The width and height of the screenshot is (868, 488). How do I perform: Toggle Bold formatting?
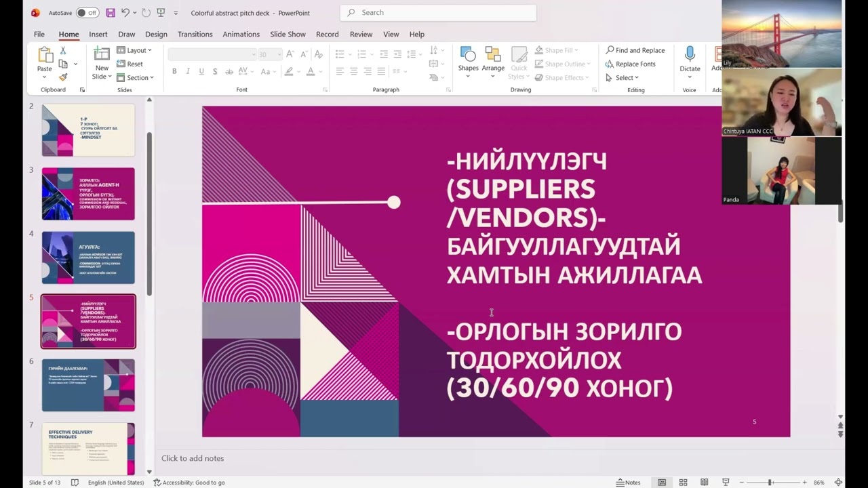click(x=174, y=71)
